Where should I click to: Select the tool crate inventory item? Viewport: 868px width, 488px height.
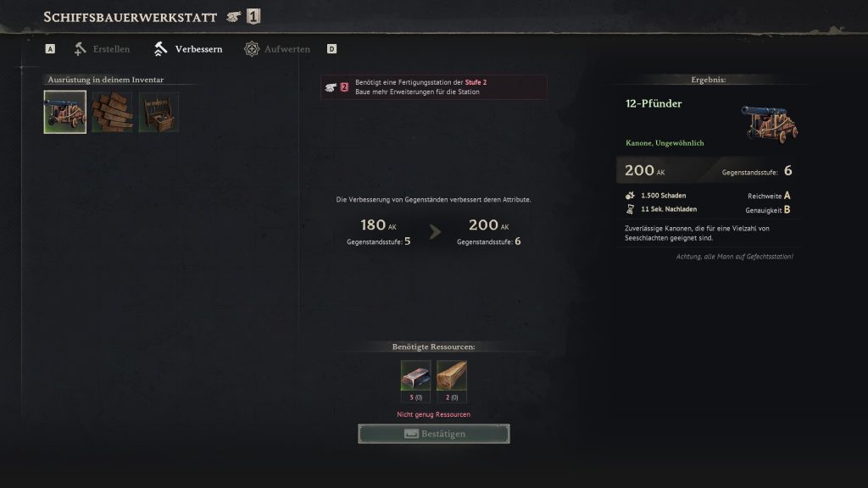(x=159, y=113)
